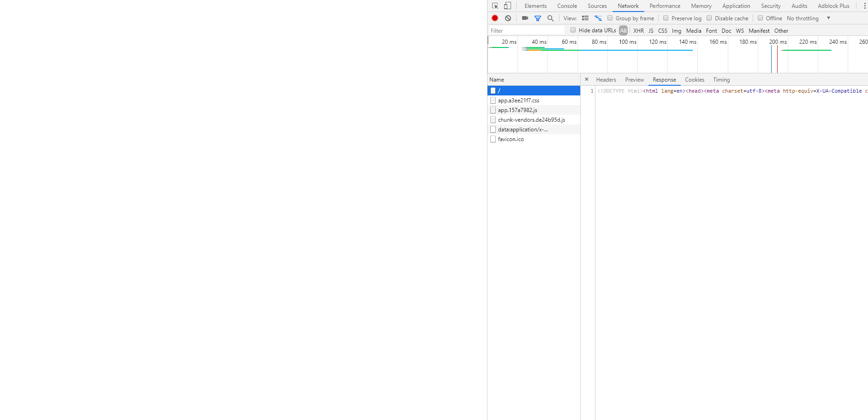
Task: Click the inspect element picker icon
Action: (x=495, y=6)
